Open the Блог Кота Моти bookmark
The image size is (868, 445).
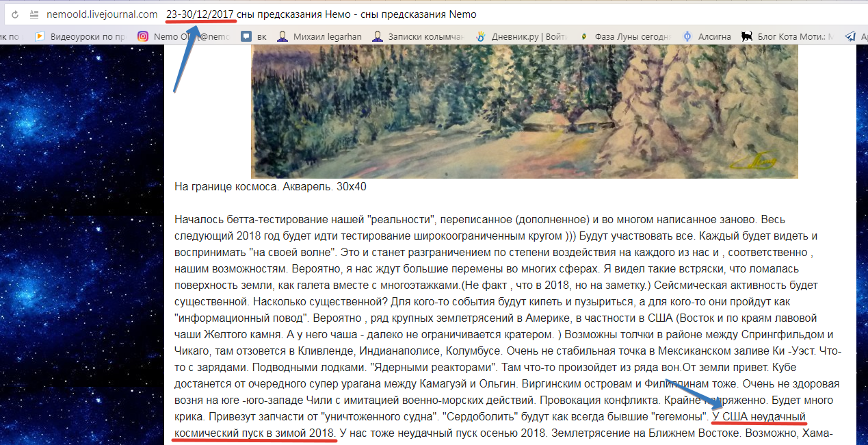tap(788, 37)
